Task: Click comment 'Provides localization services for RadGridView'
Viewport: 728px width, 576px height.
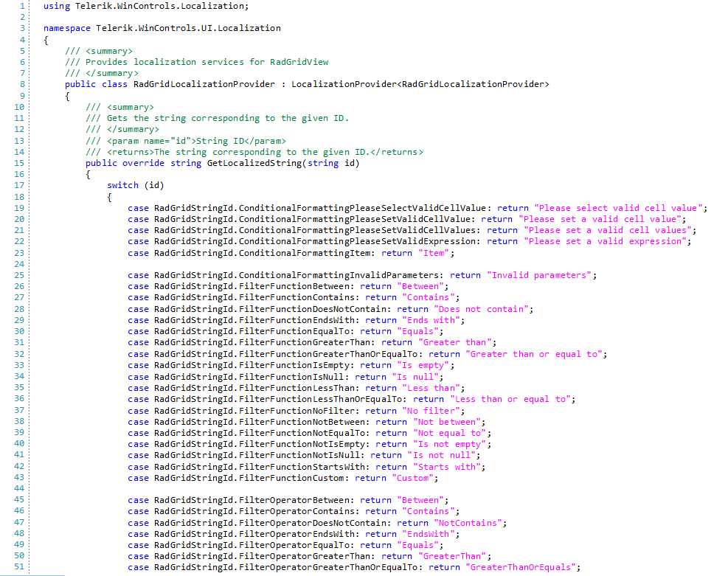Action: [207, 62]
